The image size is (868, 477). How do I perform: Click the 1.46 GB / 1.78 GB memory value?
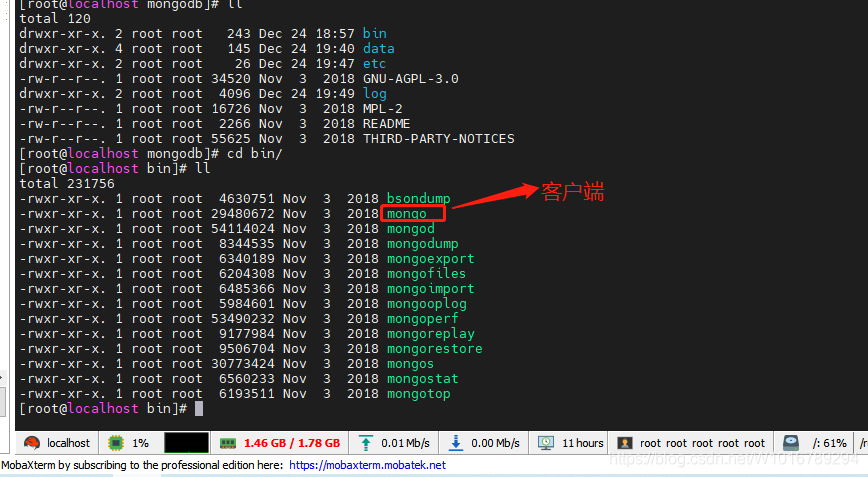click(292, 443)
